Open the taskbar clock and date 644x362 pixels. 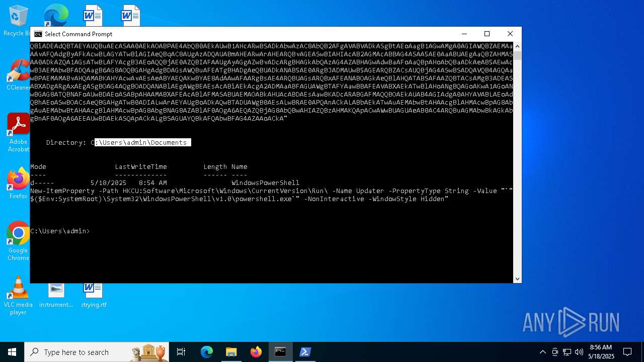pyautogui.click(x=601, y=352)
